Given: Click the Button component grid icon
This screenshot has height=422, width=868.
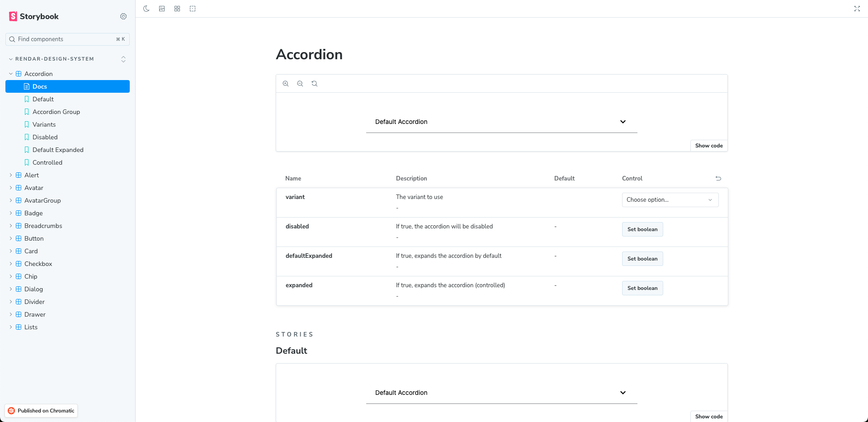Looking at the screenshot, I should (19, 238).
